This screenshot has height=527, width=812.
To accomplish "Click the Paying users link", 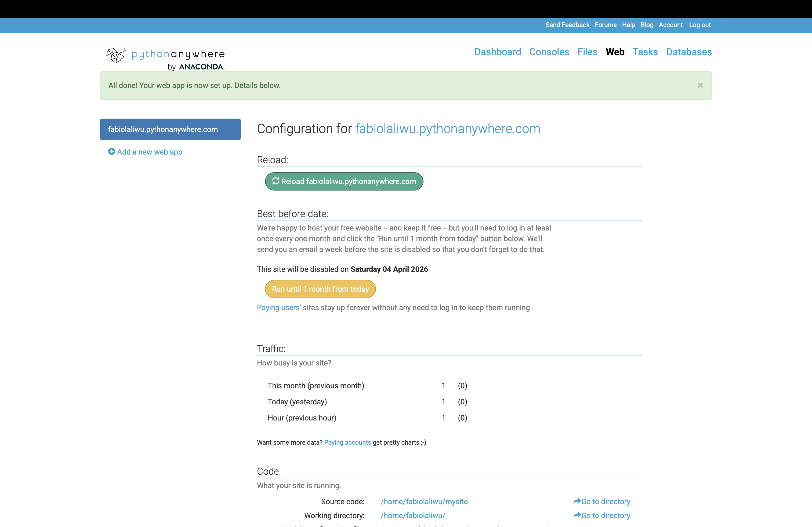I will click(278, 308).
